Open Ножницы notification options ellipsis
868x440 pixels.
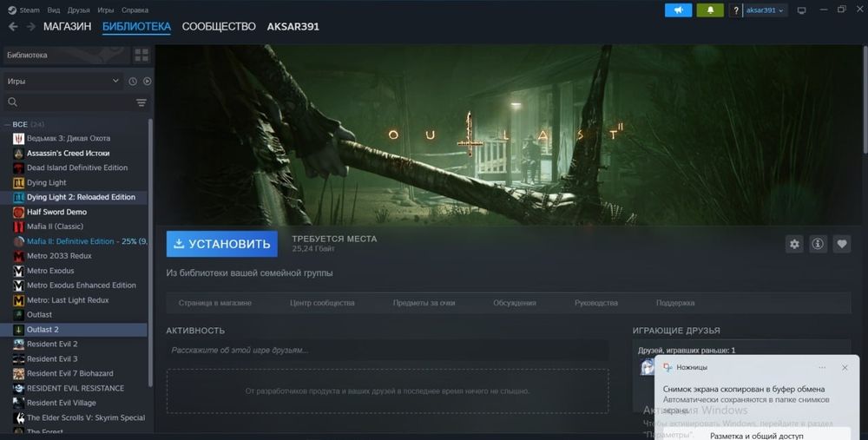(x=822, y=367)
